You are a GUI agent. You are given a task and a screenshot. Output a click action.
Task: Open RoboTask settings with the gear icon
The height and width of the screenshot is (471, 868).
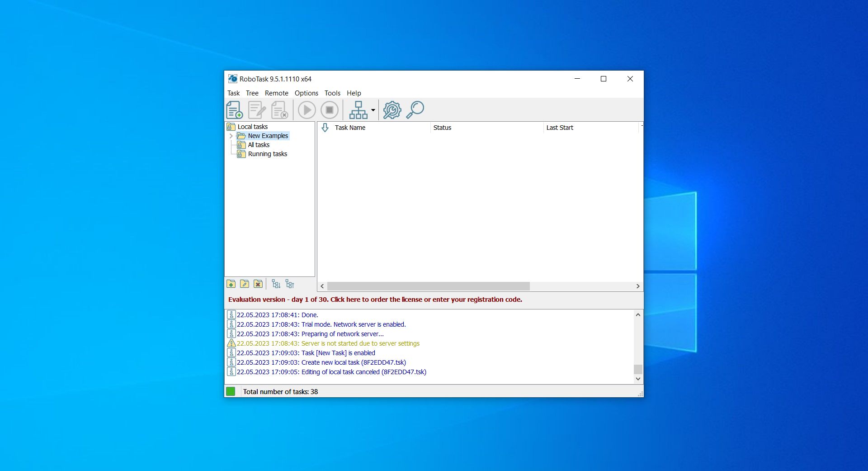tap(392, 109)
